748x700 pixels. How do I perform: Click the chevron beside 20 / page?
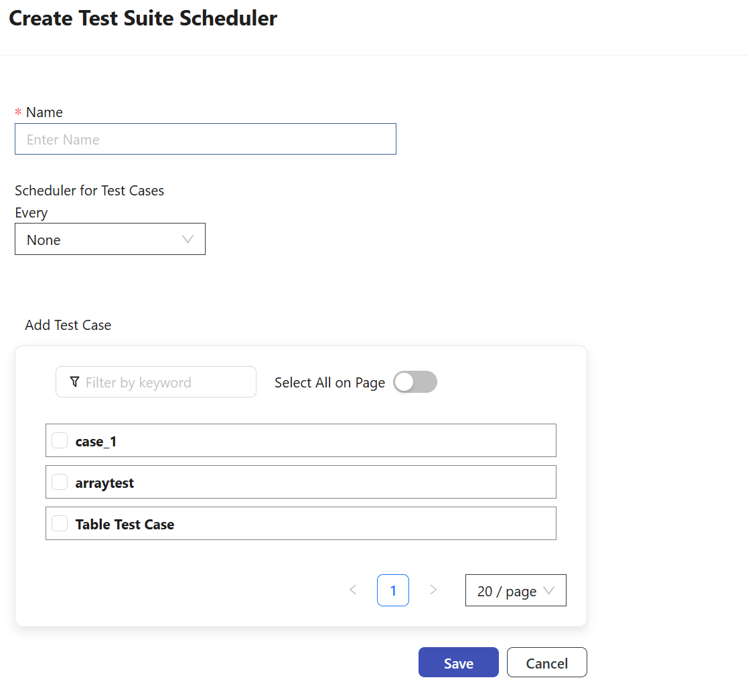(549, 591)
